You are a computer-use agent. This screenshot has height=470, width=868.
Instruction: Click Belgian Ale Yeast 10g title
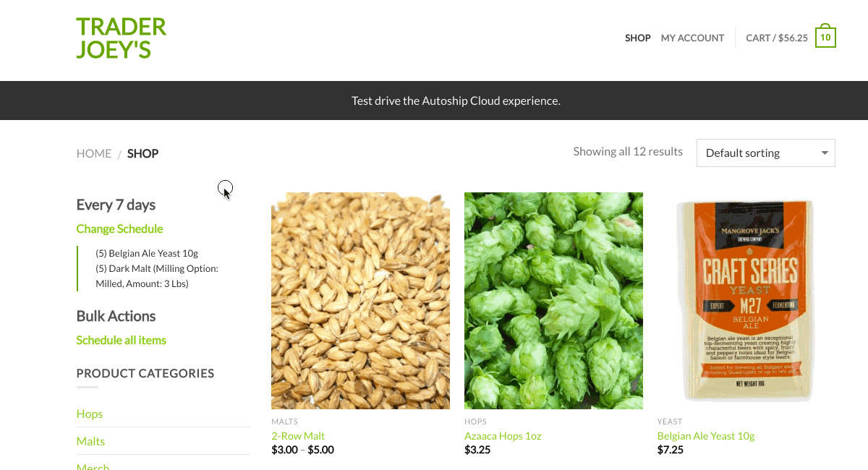(706, 436)
